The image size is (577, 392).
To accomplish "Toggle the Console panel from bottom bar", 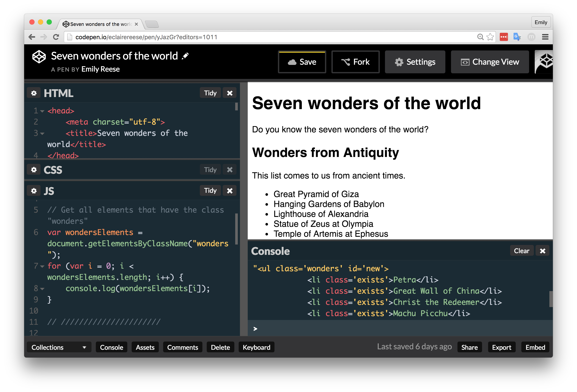I will click(x=111, y=347).
